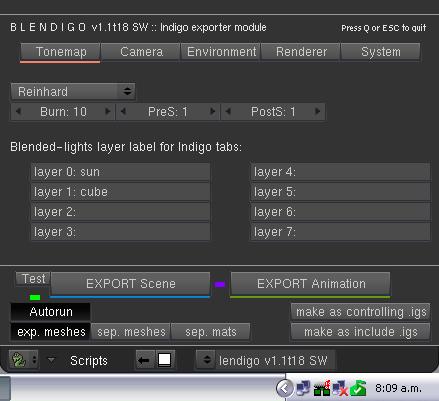Image resolution: width=439 pixels, height=401 pixels.
Task: Click the EXPORT Scene button
Action: coord(130,284)
